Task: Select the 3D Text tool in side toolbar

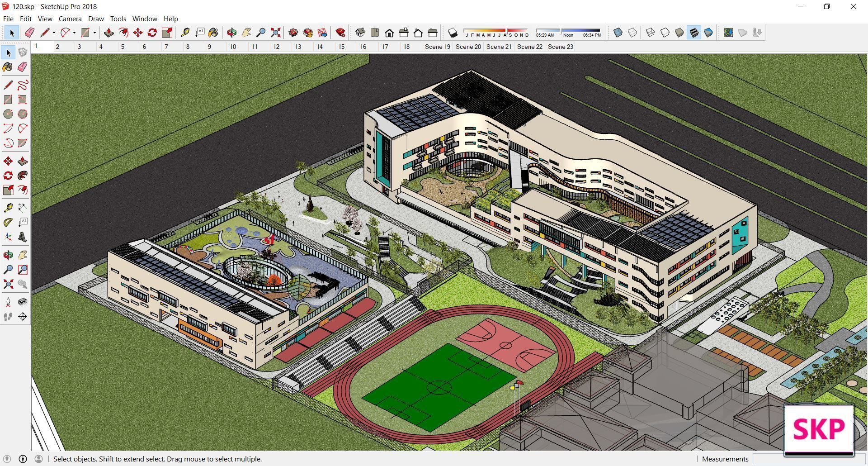Action: tap(23, 237)
